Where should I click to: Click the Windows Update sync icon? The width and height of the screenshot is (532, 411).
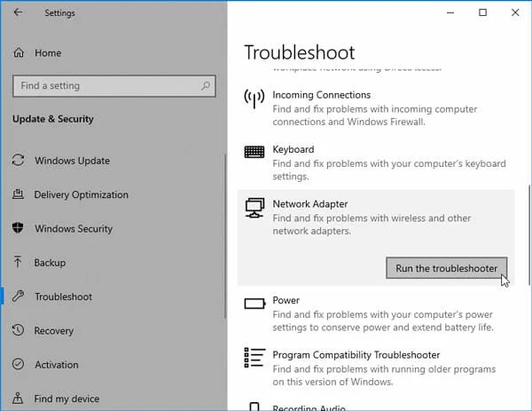[x=18, y=161]
